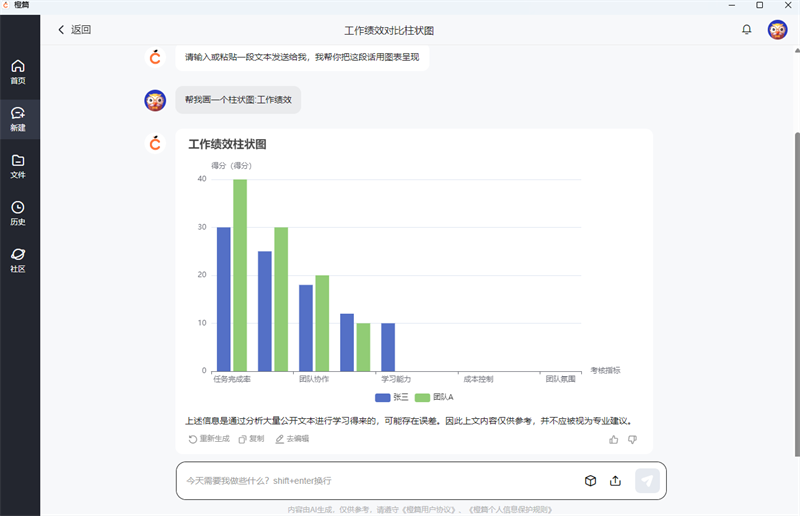Open the 首页 home page in sidebar
This screenshot has height=516, width=800.
click(x=18, y=71)
